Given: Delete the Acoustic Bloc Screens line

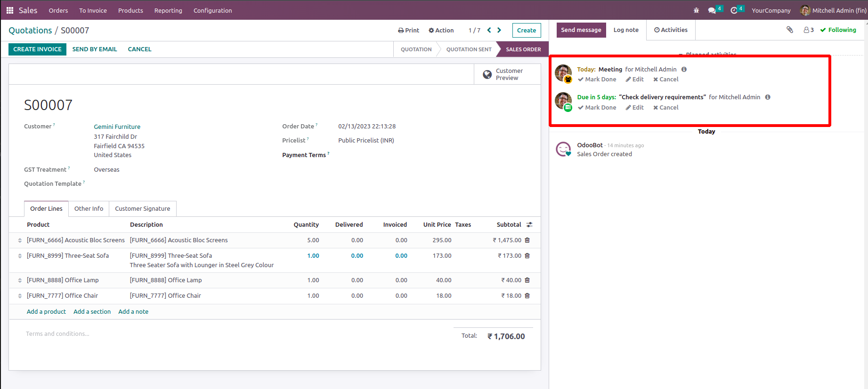Looking at the screenshot, I should (527, 240).
